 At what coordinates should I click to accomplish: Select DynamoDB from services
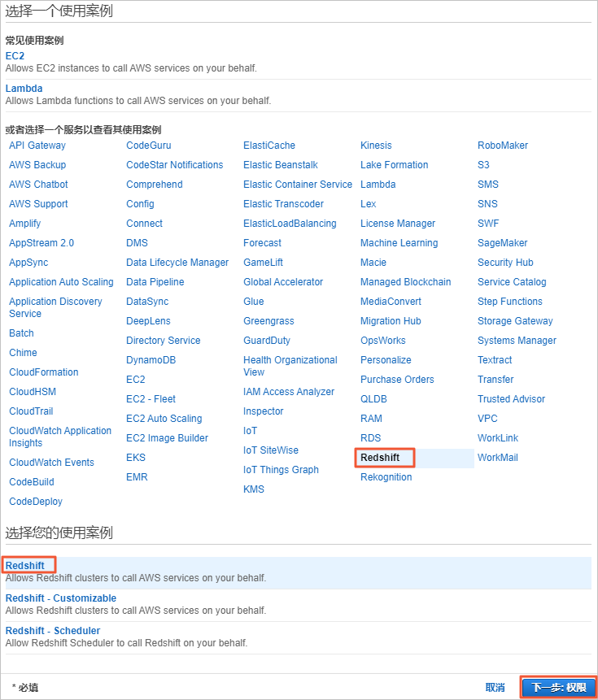151,360
